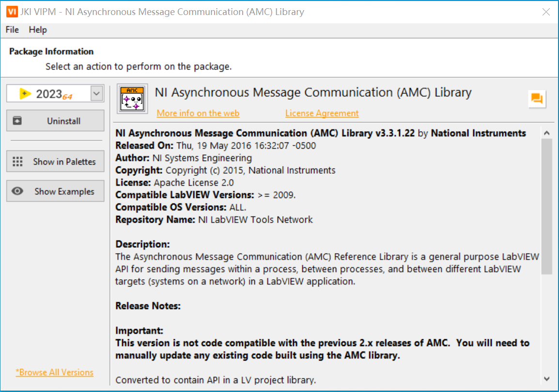Click the eject icon on the Uninstall button
This screenshot has width=559, height=392.
tap(16, 121)
